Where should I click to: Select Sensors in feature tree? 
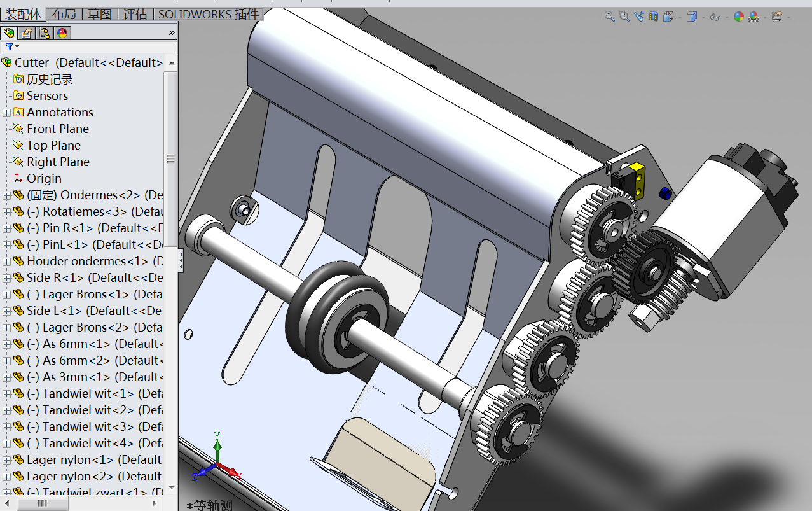pyautogui.click(x=47, y=95)
